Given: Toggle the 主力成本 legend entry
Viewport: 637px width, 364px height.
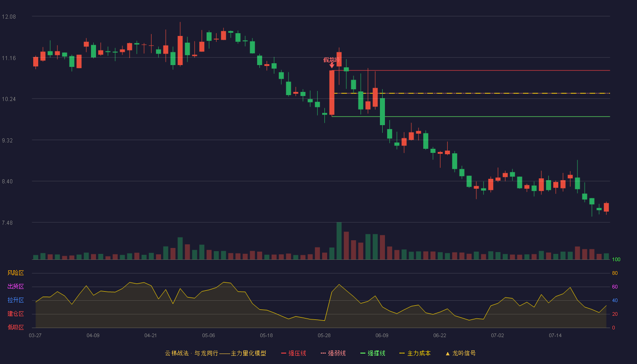Looking at the screenshot, I should click(x=415, y=353).
